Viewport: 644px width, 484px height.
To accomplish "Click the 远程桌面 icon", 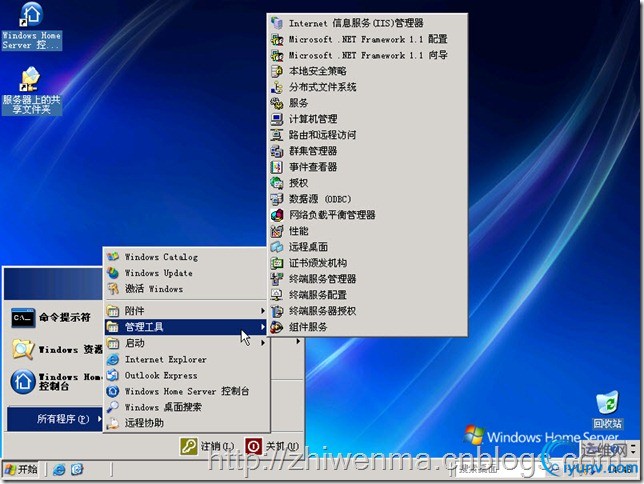I will click(x=277, y=247).
